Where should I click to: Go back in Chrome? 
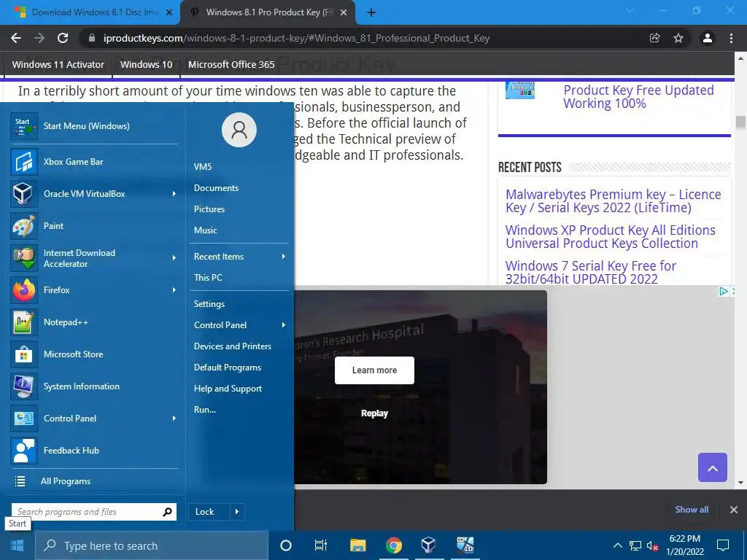tap(16, 38)
